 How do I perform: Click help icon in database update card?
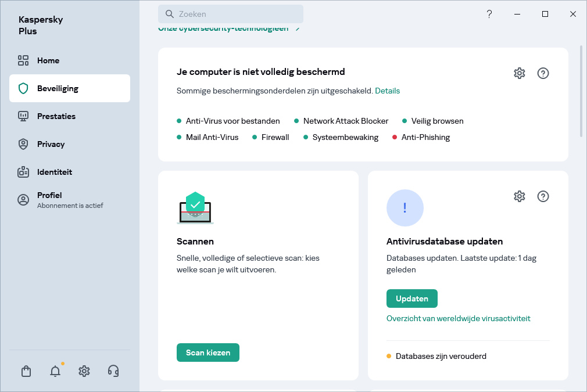[x=543, y=196]
